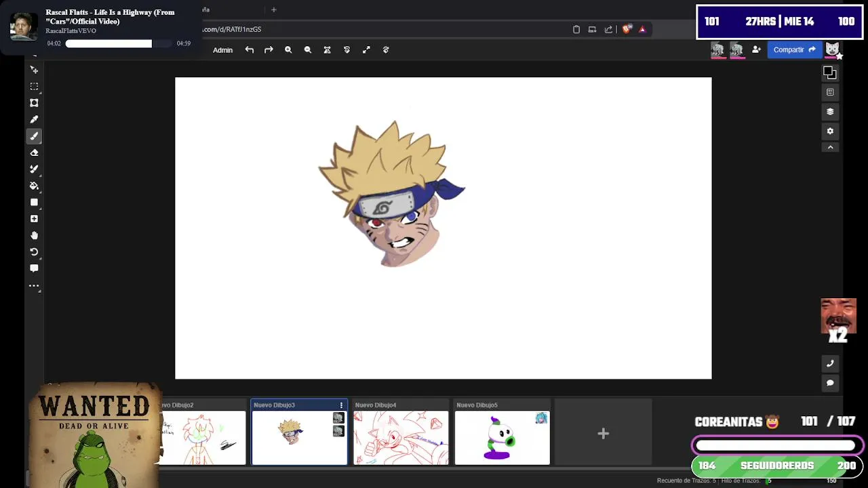Select the Eyedropper tool
This screenshot has height=488, width=868.
pyautogui.click(x=34, y=119)
